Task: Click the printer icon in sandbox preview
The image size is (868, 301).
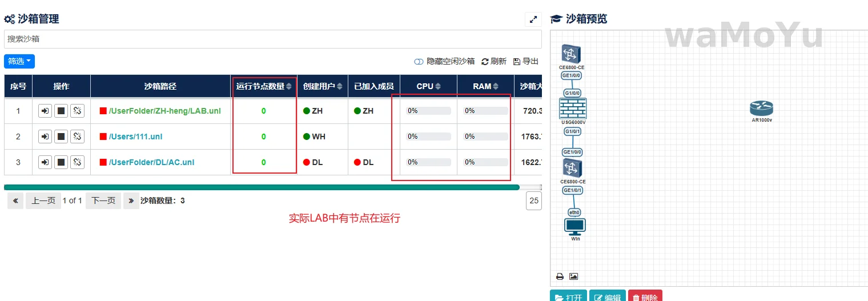Action: [x=560, y=276]
